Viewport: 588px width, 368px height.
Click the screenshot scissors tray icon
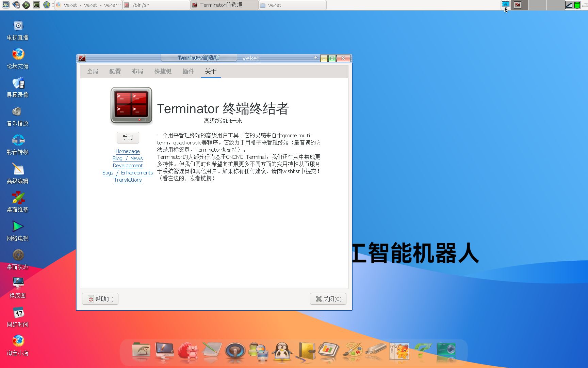pos(506,4)
